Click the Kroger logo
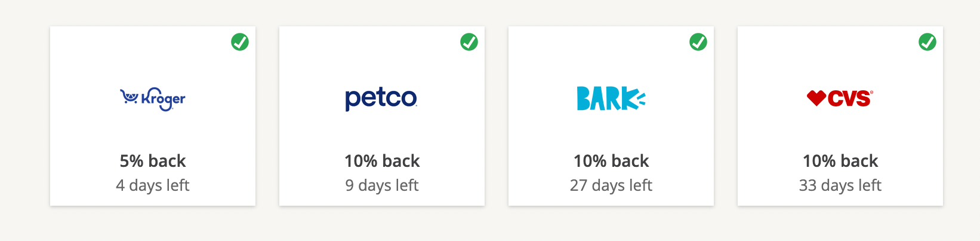Screen dimensions: 980x241 pos(153,98)
